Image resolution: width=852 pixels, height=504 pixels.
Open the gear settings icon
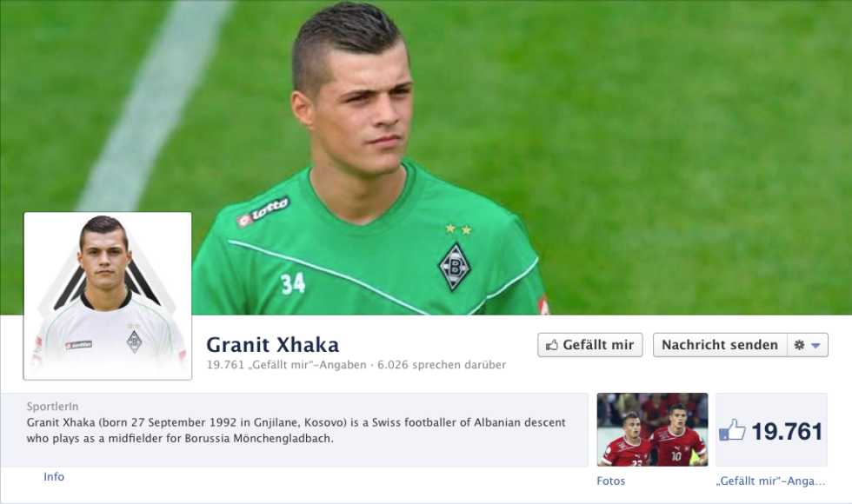[x=799, y=345]
